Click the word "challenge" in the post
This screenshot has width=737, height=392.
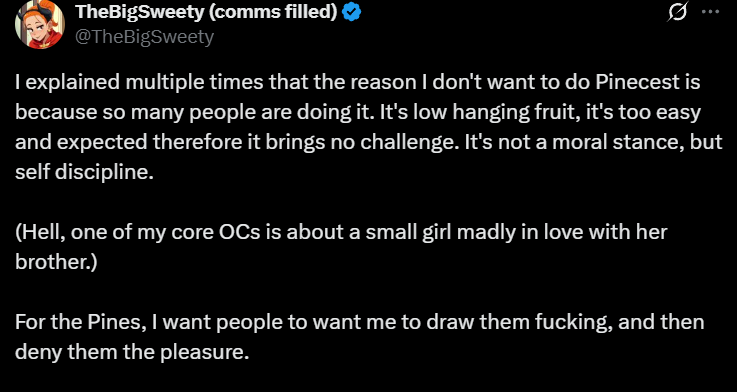(408, 143)
